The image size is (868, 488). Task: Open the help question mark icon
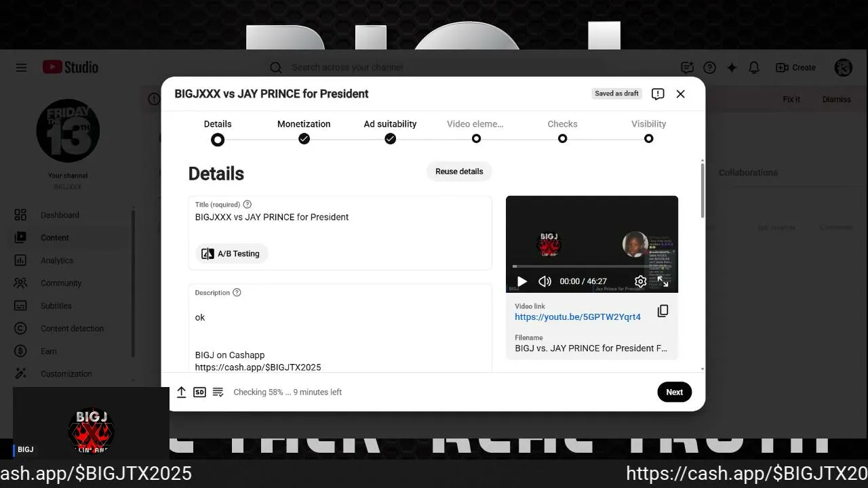(x=709, y=67)
